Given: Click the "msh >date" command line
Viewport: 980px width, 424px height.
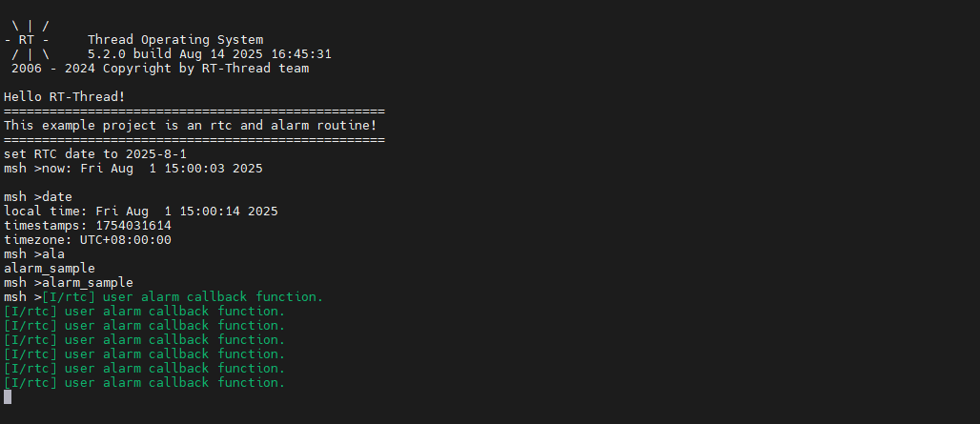Looking at the screenshot, I should tap(38, 197).
